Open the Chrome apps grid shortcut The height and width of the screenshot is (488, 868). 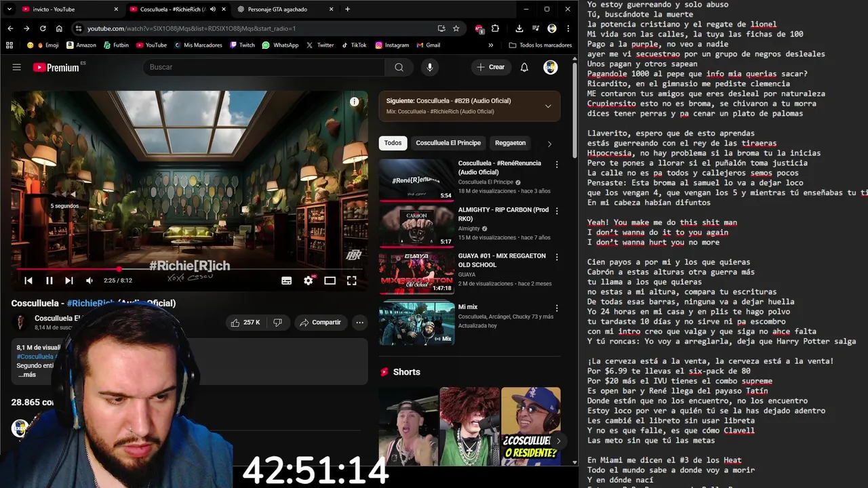tap(9, 45)
